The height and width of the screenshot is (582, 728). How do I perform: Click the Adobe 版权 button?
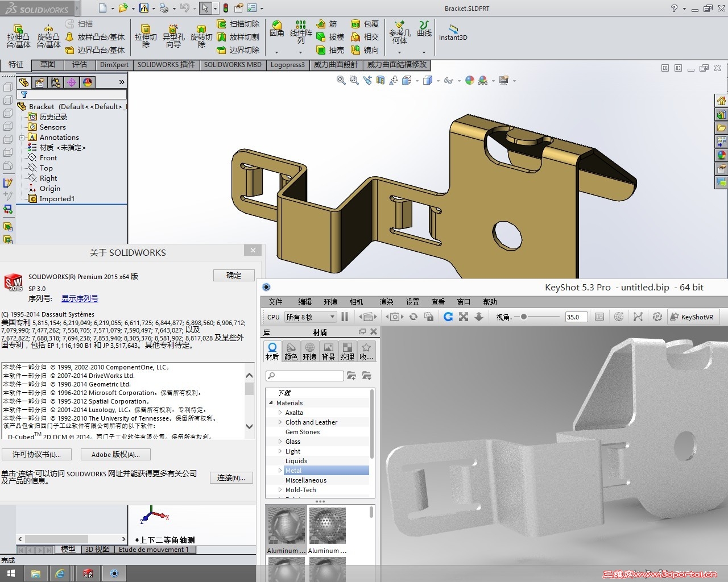coord(115,454)
